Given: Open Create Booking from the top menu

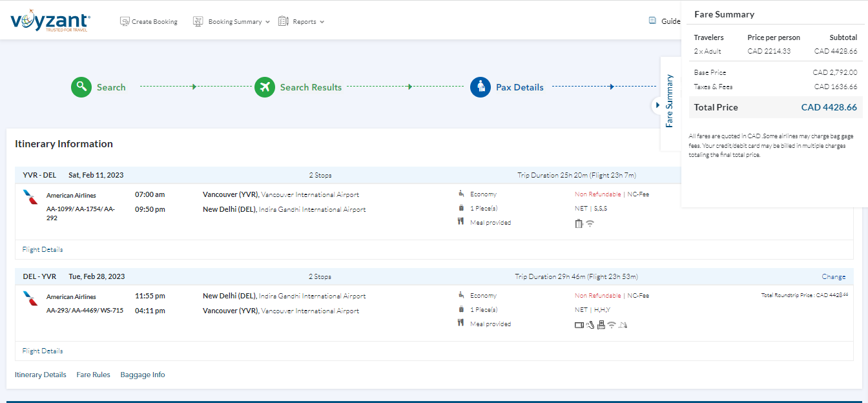Looking at the screenshot, I should (x=149, y=21).
